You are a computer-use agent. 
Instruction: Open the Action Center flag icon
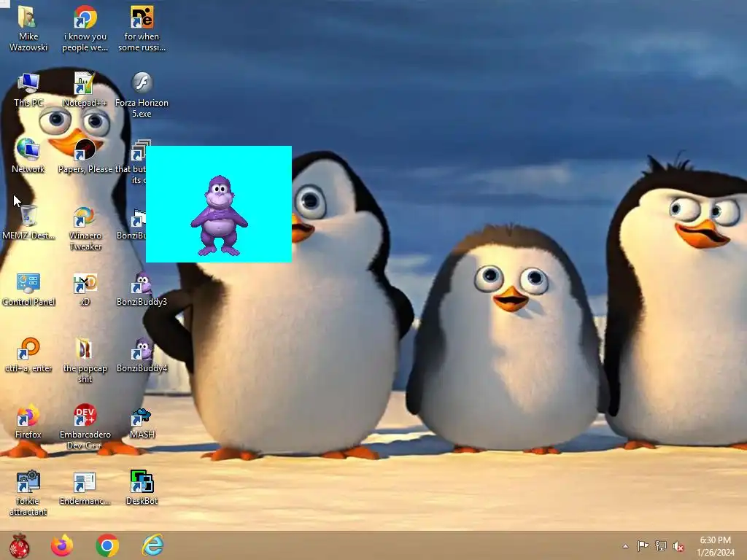[x=643, y=546]
